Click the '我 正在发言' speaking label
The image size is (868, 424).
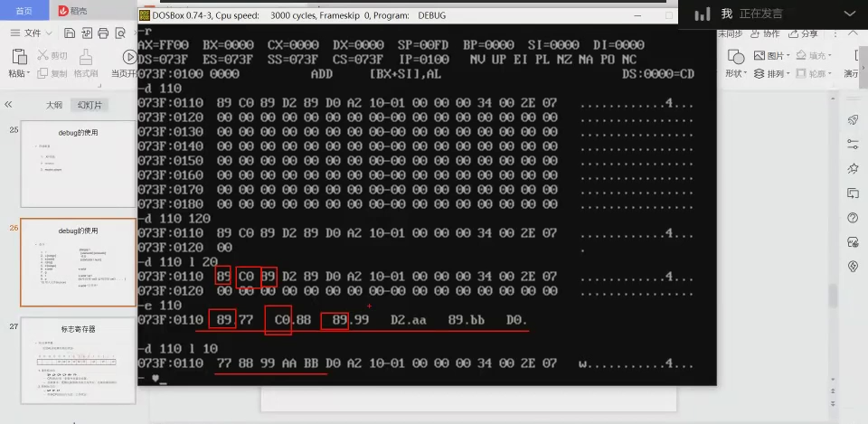[751, 14]
